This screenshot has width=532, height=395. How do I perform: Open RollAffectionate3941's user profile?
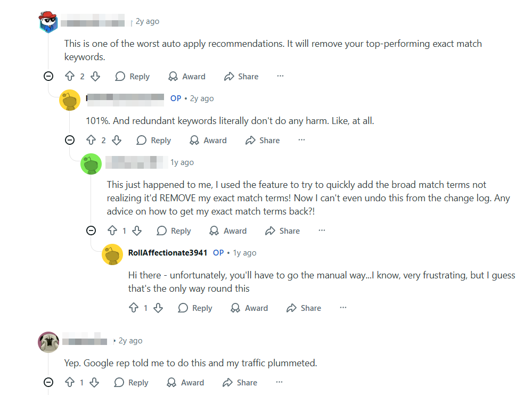pyautogui.click(x=168, y=253)
